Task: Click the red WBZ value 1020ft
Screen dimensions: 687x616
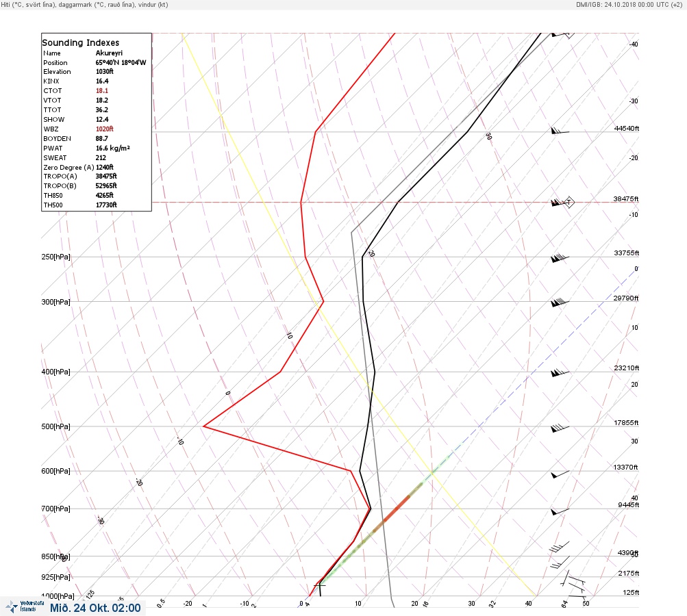Action: point(105,129)
